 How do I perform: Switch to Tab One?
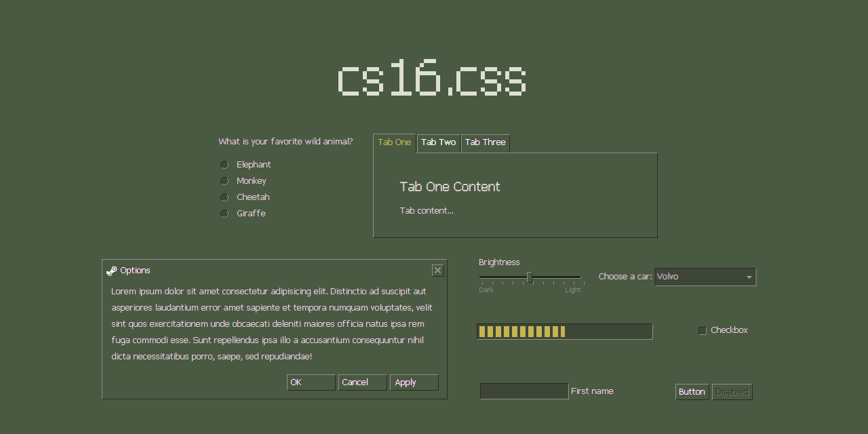click(395, 142)
